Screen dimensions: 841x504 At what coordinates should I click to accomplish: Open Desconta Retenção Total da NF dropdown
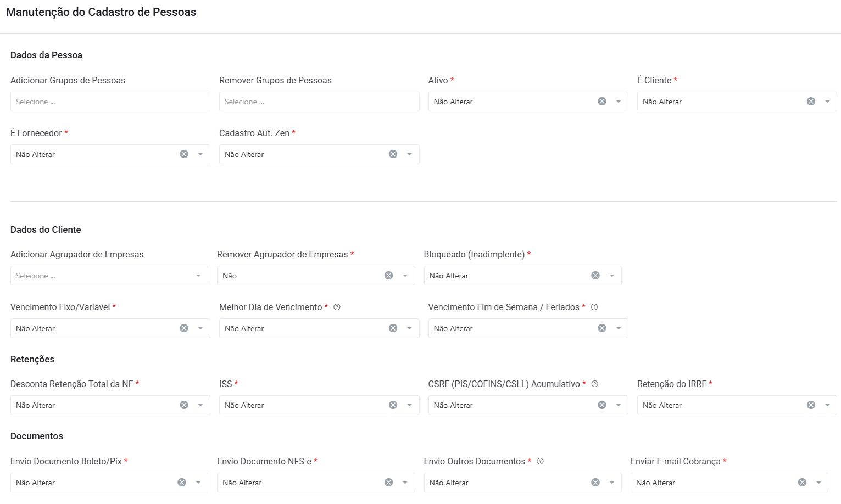tap(200, 405)
